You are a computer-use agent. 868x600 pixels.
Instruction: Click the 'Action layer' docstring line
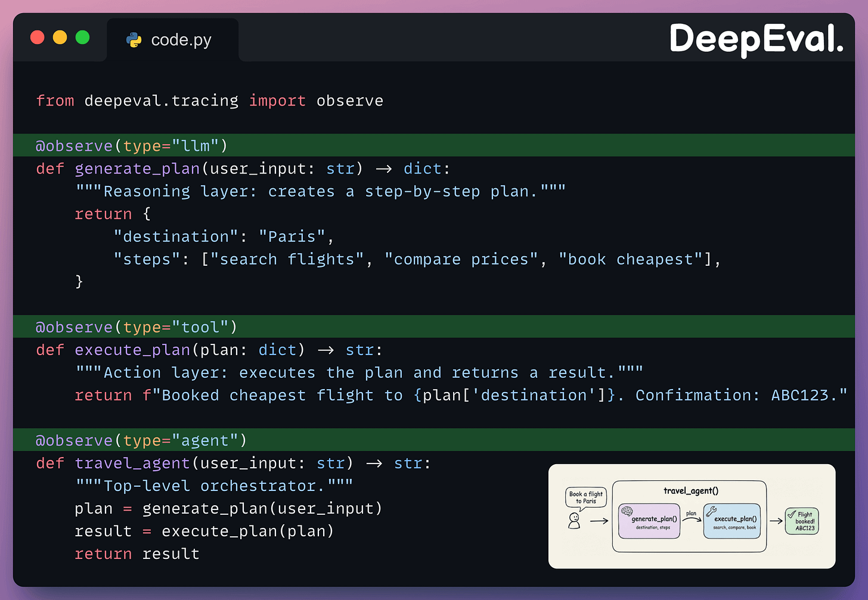coord(359,372)
